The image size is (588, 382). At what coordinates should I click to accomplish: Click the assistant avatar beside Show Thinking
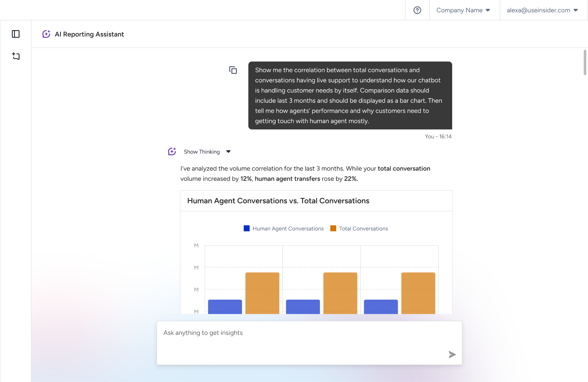[172, 152]
